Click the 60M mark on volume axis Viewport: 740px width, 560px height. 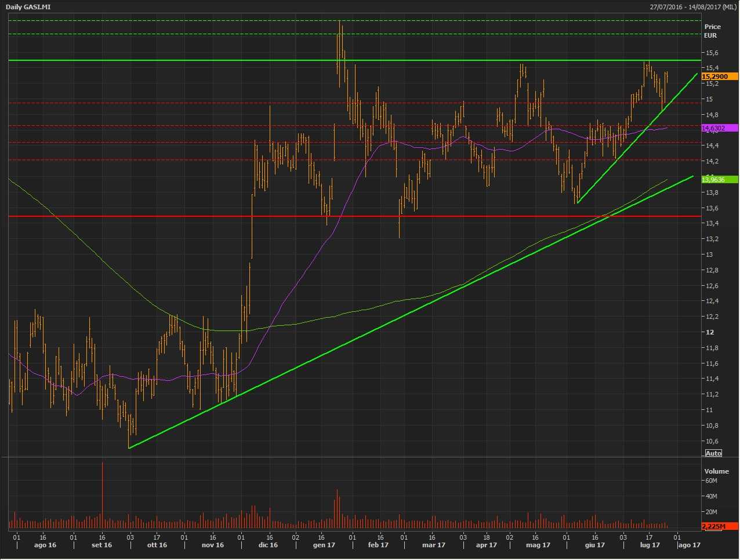coord(711,481)
